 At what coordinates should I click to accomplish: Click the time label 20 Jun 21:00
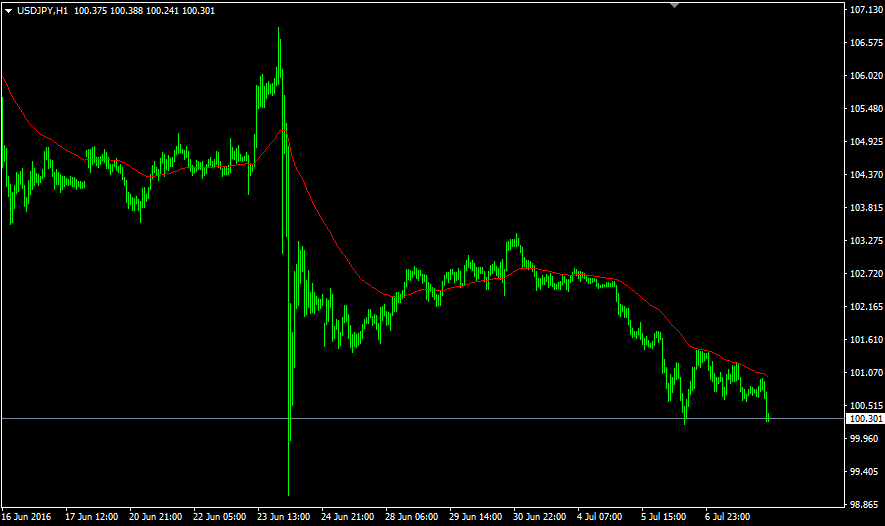pos(156,517)
